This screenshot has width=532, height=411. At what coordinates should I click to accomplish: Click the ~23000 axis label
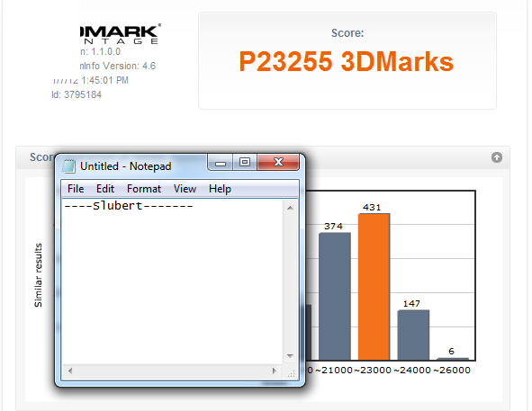click(x=373, y=370)
